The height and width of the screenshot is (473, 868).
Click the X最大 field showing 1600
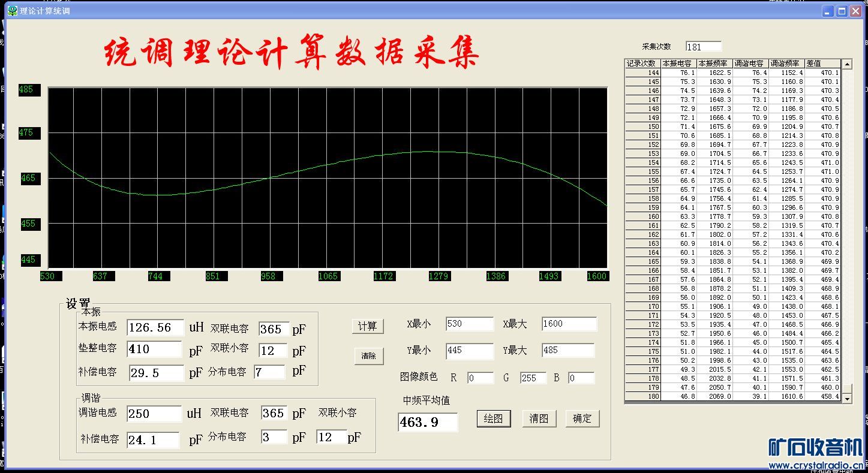coord(569,324)
